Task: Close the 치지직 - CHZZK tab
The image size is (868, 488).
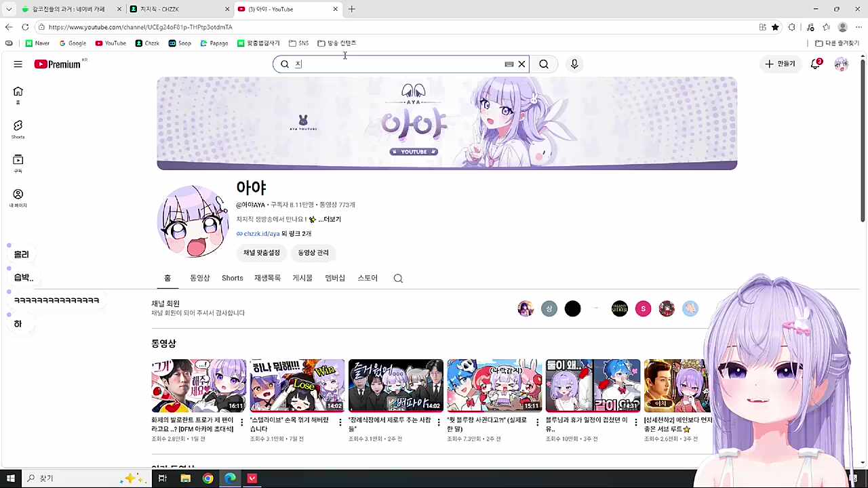Action: (227, 9)
